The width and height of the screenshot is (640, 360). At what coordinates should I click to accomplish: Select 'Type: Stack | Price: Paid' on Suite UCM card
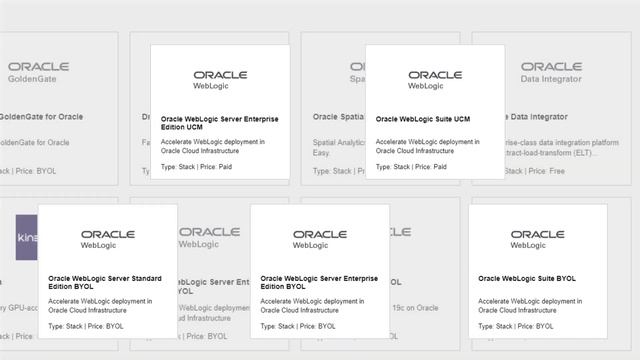click(x=411, y=167)
